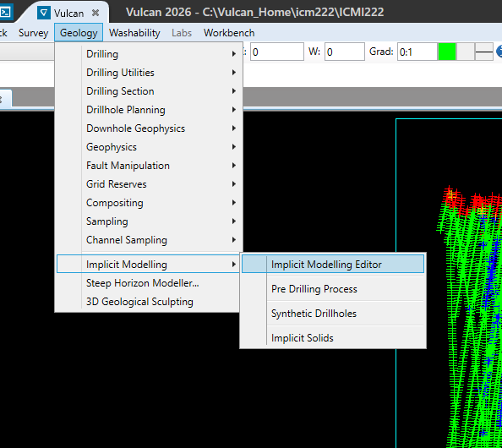Expand the Downhole Geophysics submenu

150,128
